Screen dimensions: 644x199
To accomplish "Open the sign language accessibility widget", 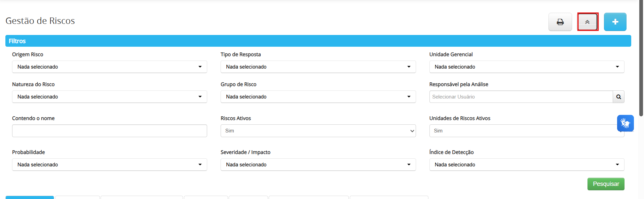I will click(x=625, y=123).
